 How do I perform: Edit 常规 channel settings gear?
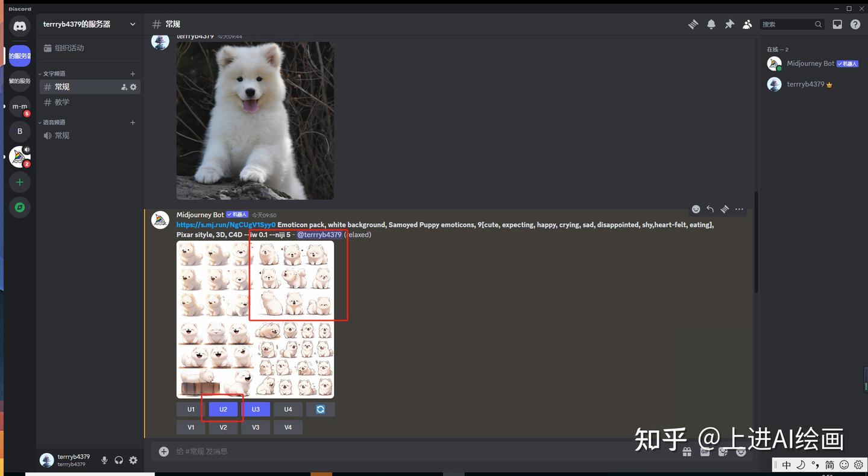[x=133, y=87]
